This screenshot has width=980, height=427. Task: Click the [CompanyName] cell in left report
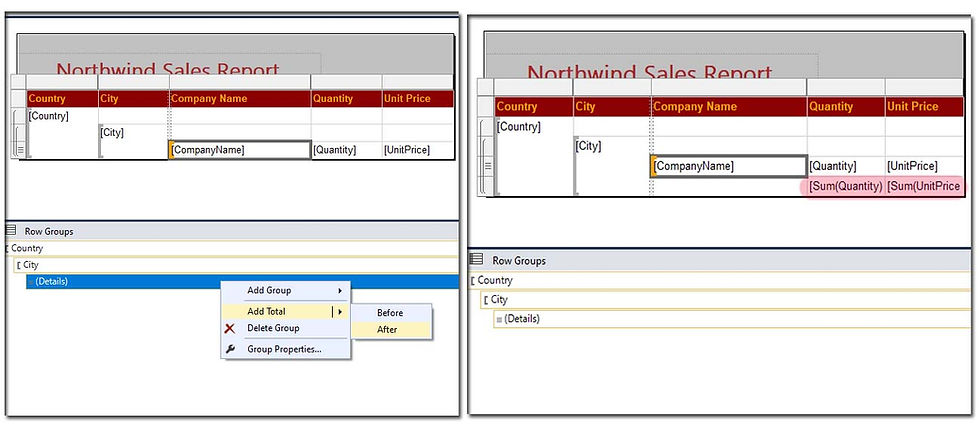coord(240,150)
